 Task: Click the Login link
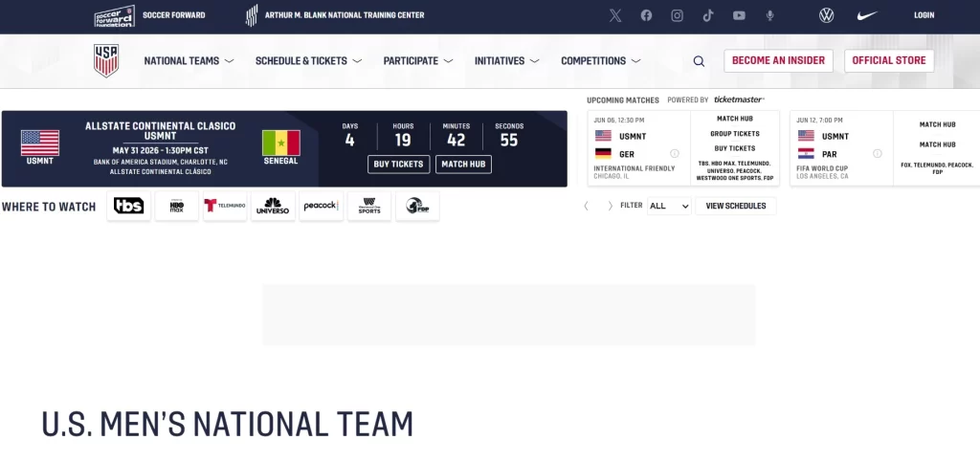click(924, 15)
